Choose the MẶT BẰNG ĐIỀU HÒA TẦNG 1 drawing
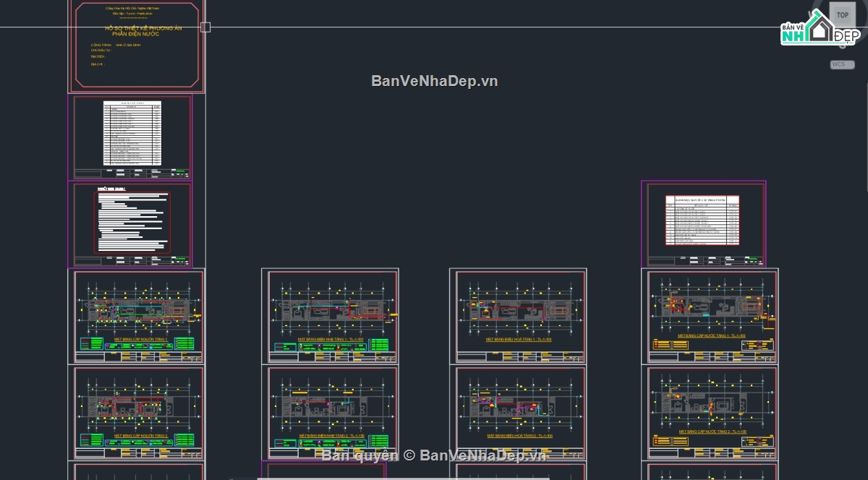 click(518, 316)
